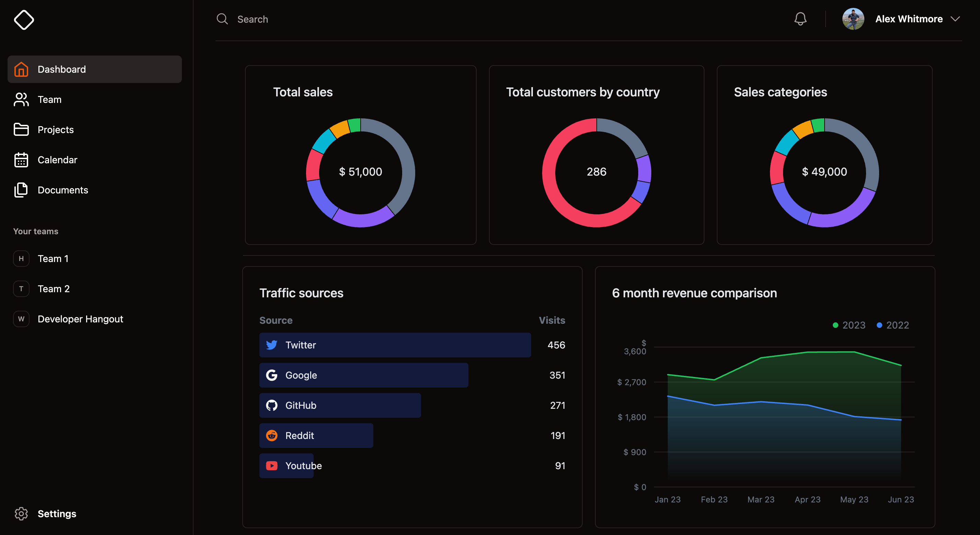Click the Documents sidebar icon

coord(21,190)
